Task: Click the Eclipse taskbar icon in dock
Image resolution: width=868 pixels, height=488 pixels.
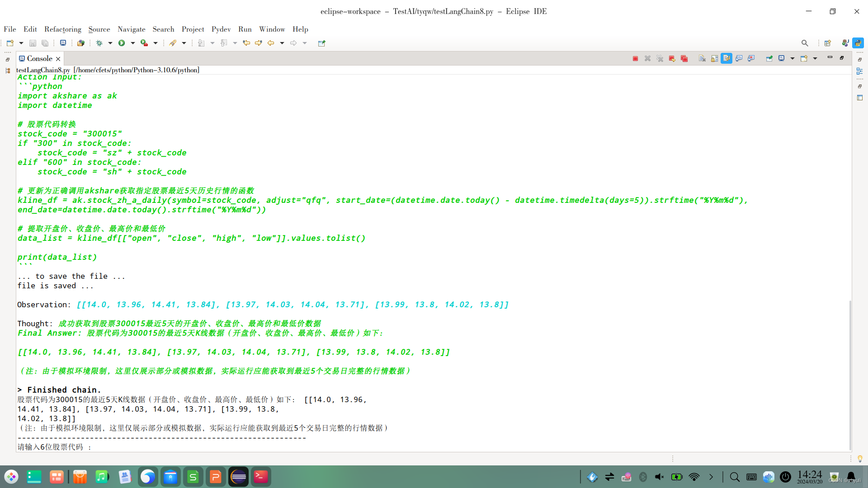Action: pyautogui.click(x=238, y=477)
